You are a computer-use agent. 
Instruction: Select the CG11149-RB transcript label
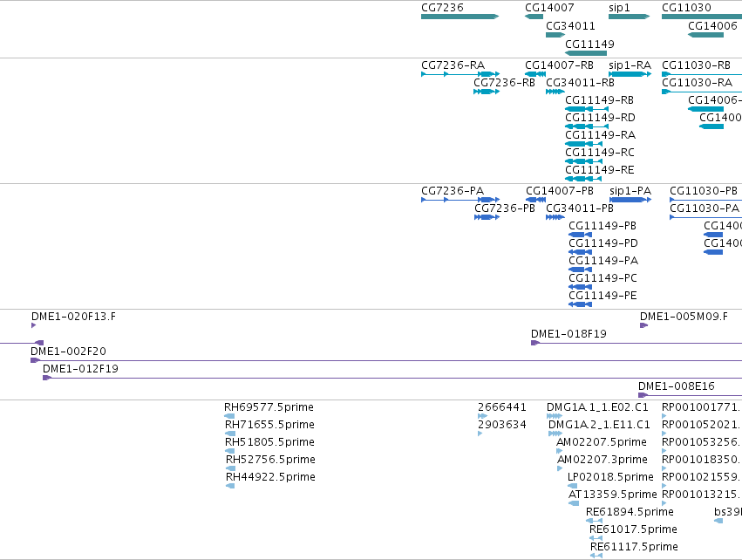pyautogui.click(x=599, y=100)
